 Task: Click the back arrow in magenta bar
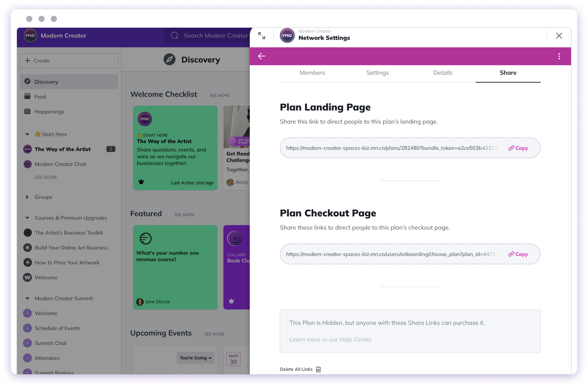[262, 56]
